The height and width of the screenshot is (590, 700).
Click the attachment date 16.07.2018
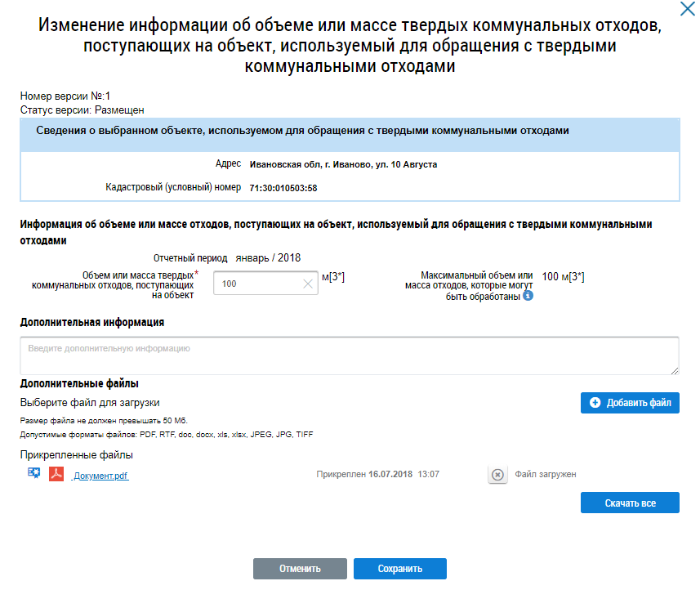(x=390, y=475)
